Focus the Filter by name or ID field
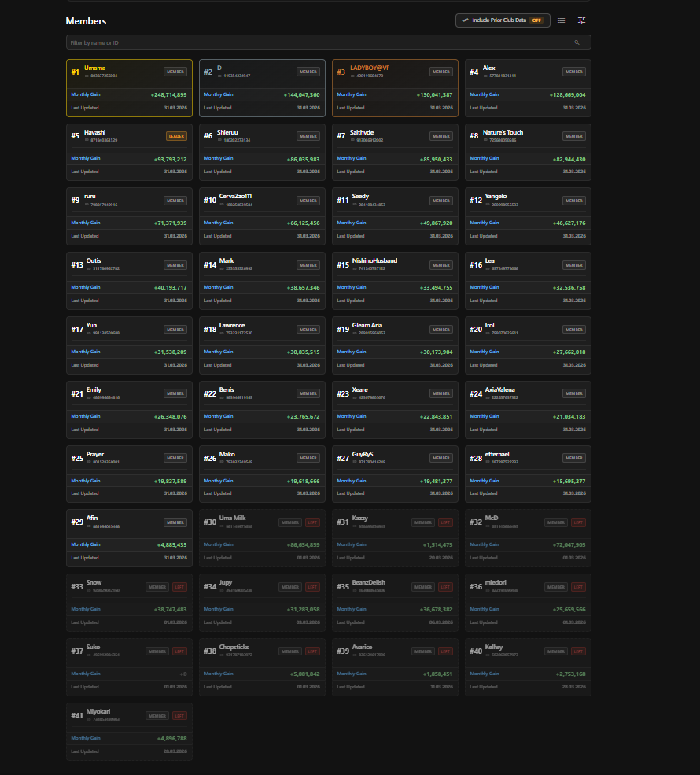This screenshot has height=775, width=700. [x=329, y=42]
